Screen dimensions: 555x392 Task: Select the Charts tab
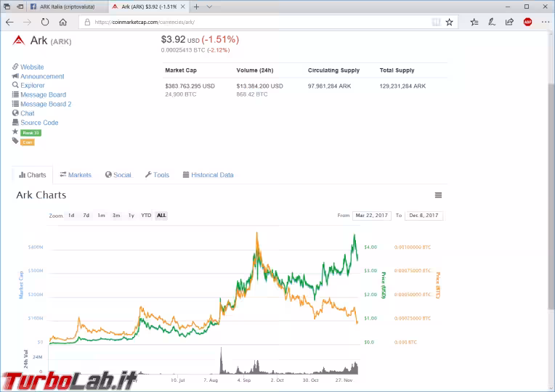tap(32, 175)
